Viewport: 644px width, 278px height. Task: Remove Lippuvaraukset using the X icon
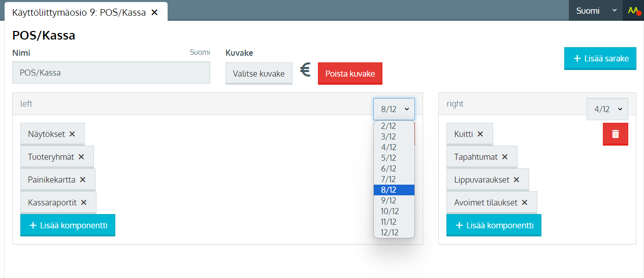(x=517, y=180)
